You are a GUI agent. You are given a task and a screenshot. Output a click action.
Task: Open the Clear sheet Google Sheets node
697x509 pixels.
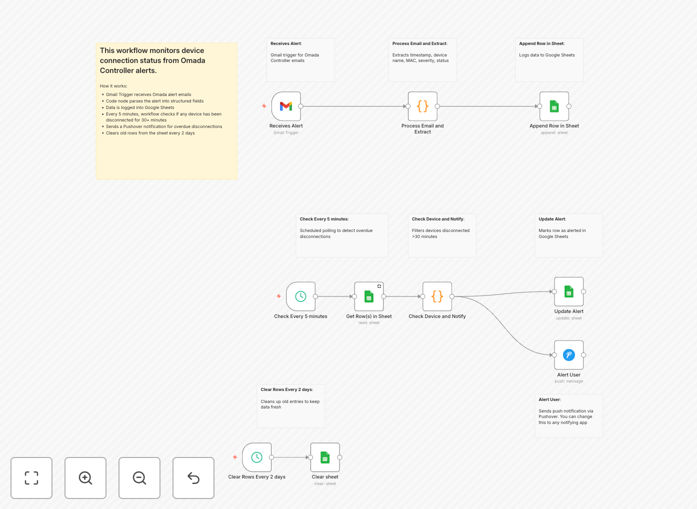pyautogui.click(x=325, y=457)
